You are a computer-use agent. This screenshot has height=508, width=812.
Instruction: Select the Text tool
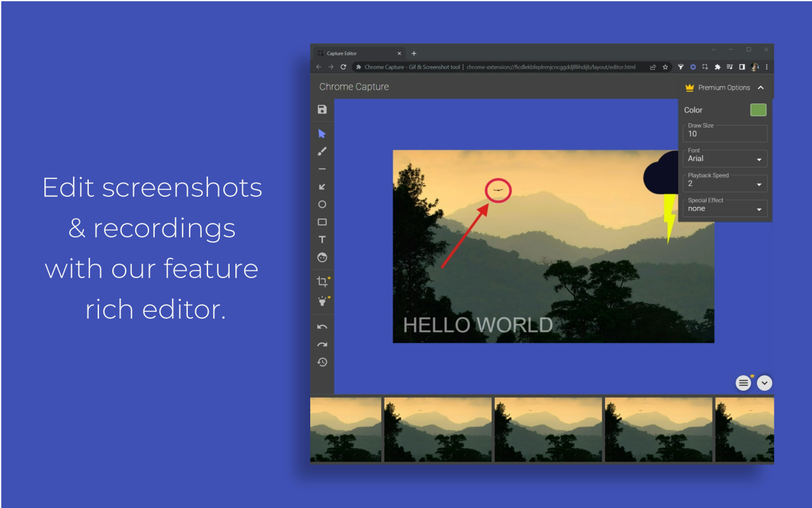[x=322, y=240]
